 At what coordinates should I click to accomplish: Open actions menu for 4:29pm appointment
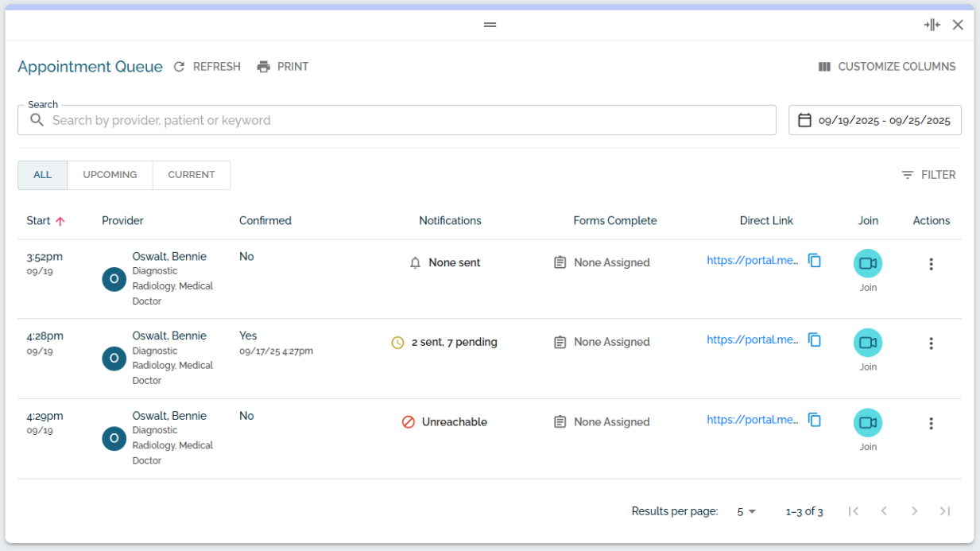click(931, 424)
